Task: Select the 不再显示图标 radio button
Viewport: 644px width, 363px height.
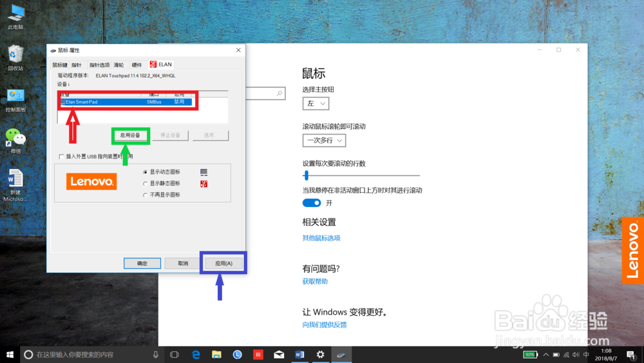Action: coord(145,195)
